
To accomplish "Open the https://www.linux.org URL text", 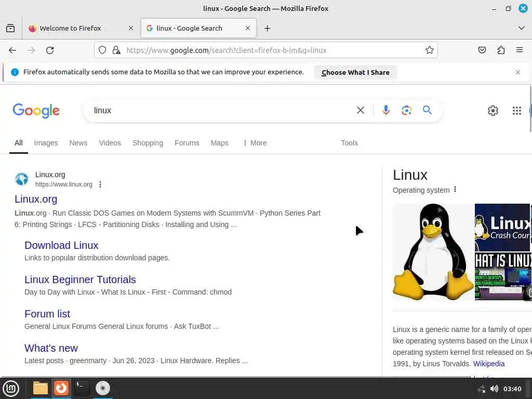I will click(64, 184).
